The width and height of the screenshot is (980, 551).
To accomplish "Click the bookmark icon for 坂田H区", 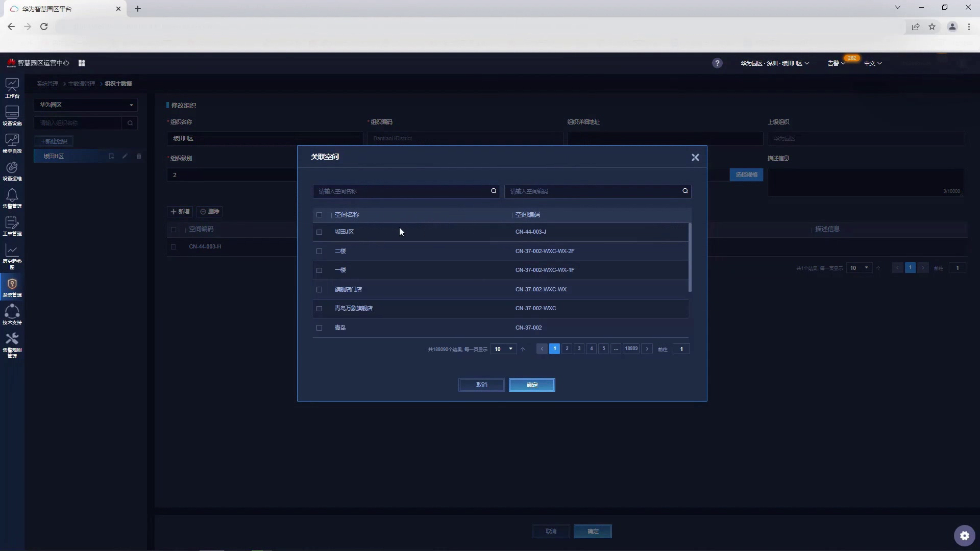I will 111,156.
